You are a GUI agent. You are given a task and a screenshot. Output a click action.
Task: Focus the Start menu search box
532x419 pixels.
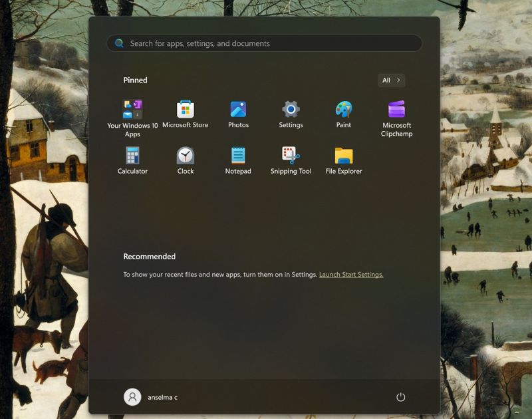(x=265, y=43)
